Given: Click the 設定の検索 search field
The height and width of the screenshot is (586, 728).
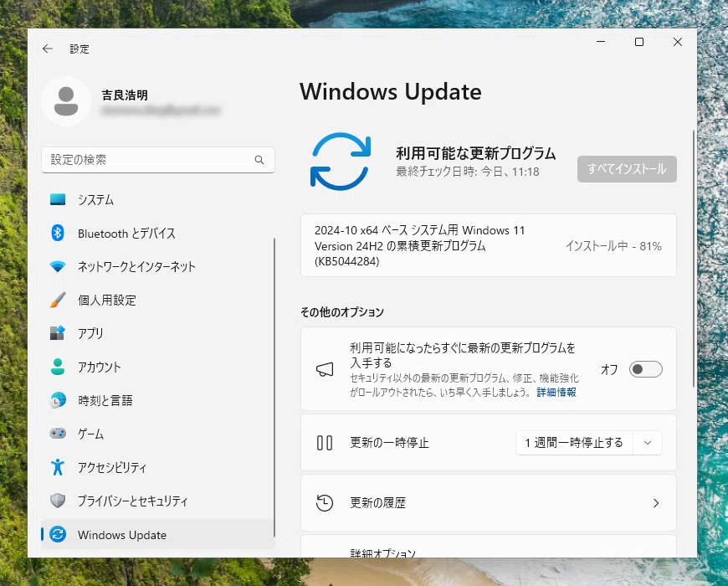Looking at the screenshot, I should coord(158,160).
